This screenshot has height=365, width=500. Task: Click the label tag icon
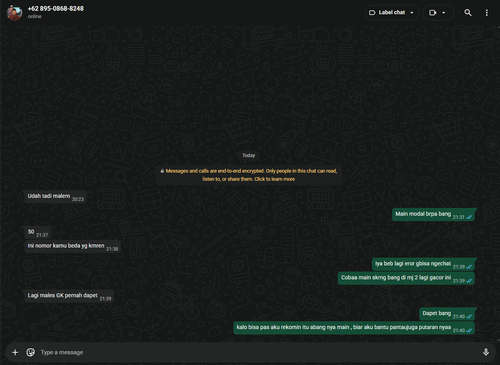point(372,13)
